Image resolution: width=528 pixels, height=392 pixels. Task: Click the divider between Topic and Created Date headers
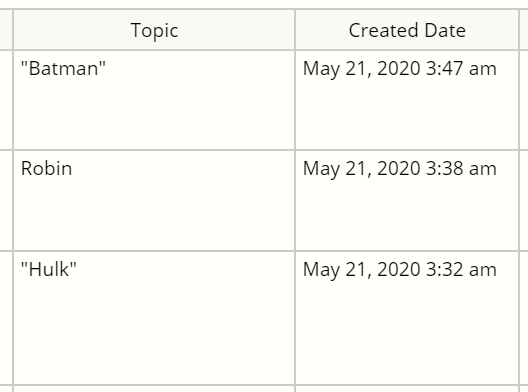(x=295, y=30)
